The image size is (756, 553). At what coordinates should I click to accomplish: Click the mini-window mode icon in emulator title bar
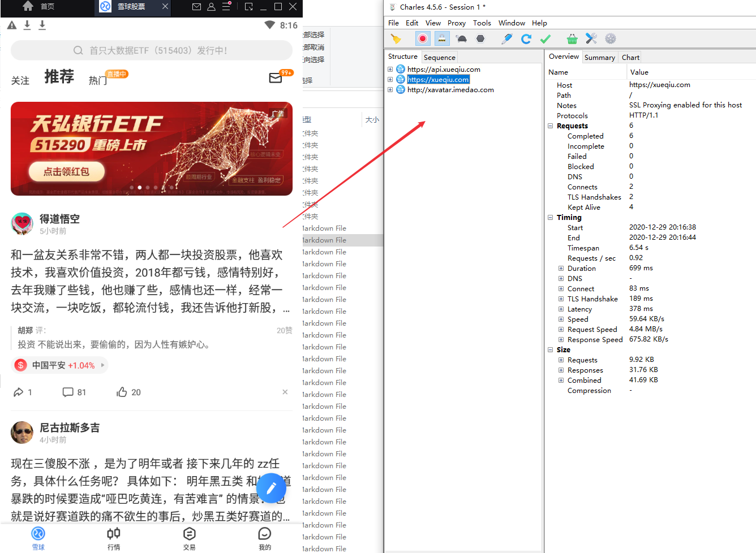point(249,7)
